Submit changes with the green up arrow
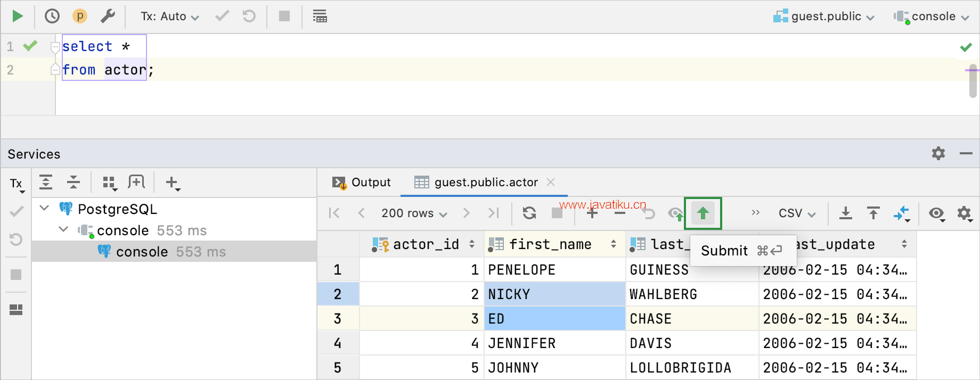 (703, 213)
